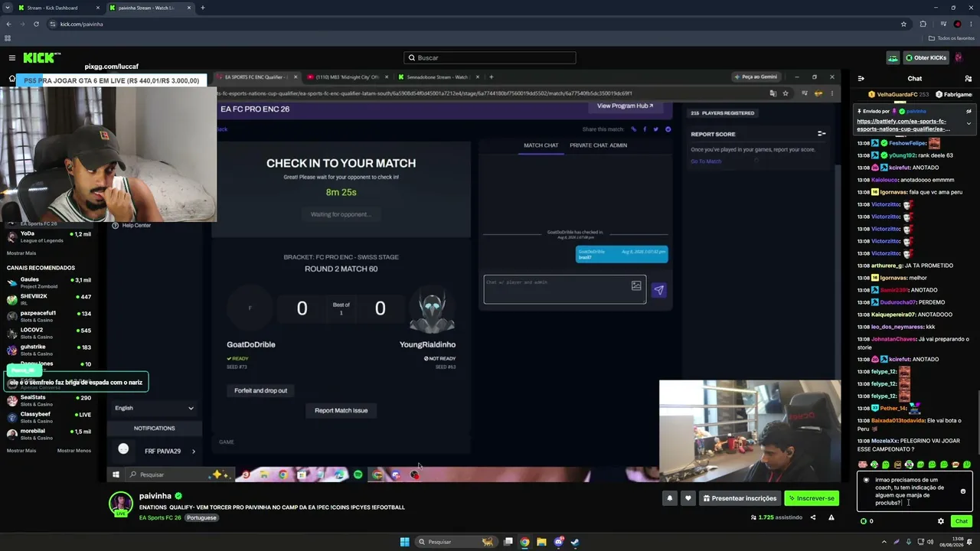Open SHEVIII2K channel in the sidebar
Image resolution: width=980 pixels, height=551 pixels.
49,300
